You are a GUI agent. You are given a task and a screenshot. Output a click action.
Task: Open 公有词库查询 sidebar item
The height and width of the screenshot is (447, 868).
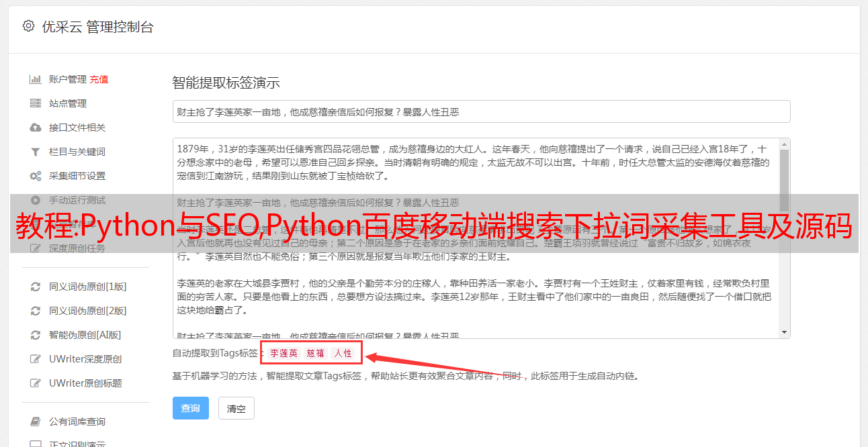(77, 421)
